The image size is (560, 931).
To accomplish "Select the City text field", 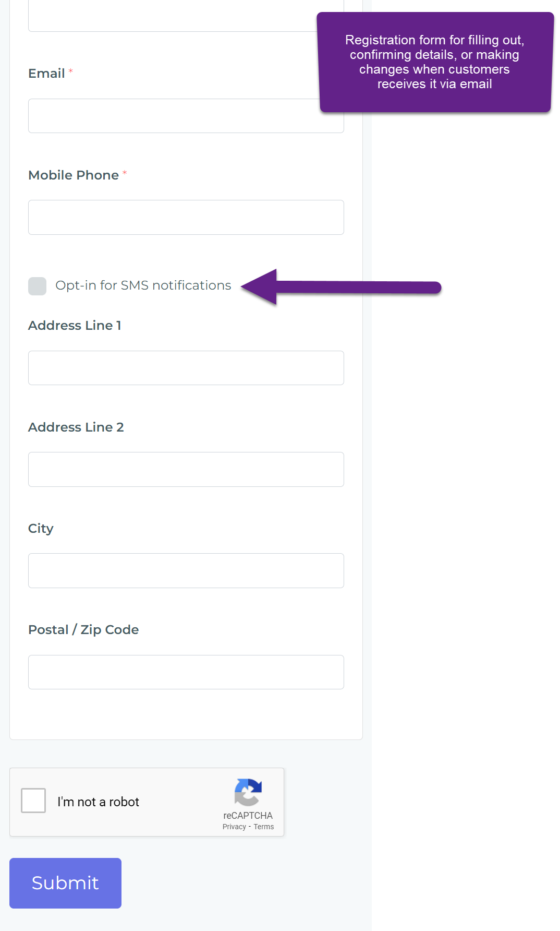I will click(186, 570).
